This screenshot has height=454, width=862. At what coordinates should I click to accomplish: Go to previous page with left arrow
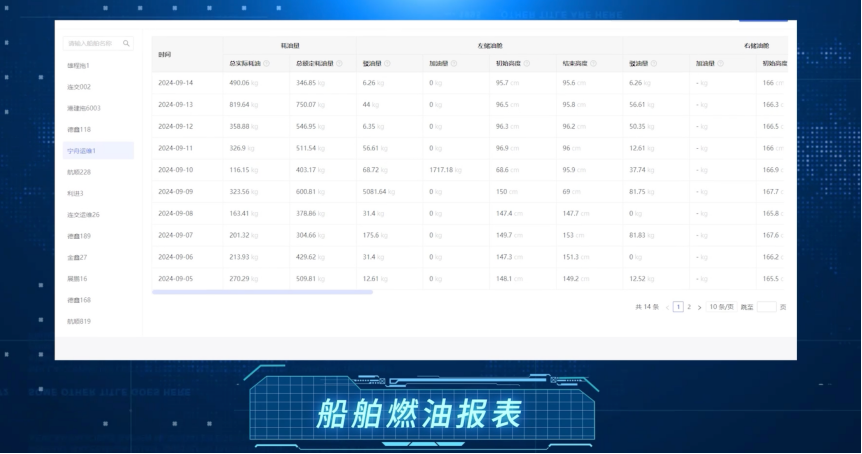pos(667,307)
